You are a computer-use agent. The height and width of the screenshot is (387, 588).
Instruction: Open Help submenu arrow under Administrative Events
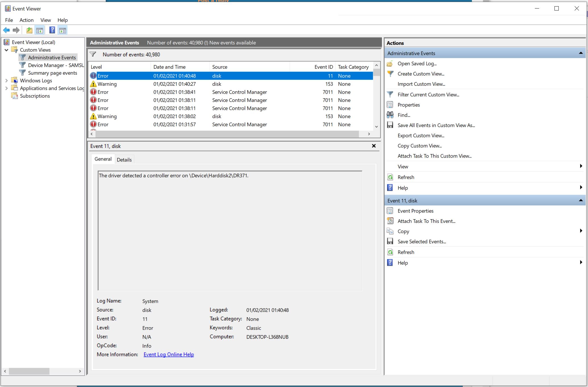pyautogui.click(x=581, y=187)
